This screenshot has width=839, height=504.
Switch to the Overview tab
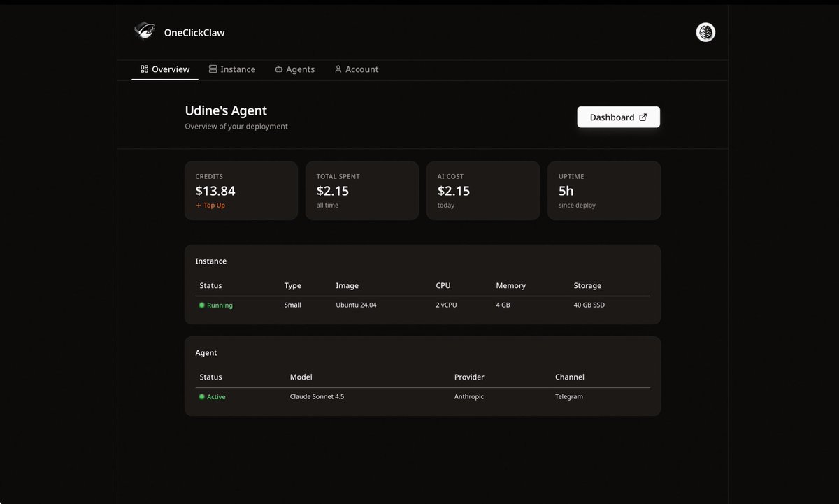point(165,69)
